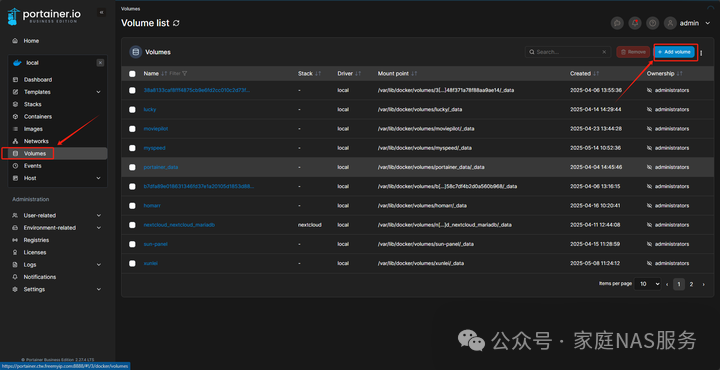
Task: Click the Templates sidebar icon
Action: pyautogui.click(x=15, y=92)
